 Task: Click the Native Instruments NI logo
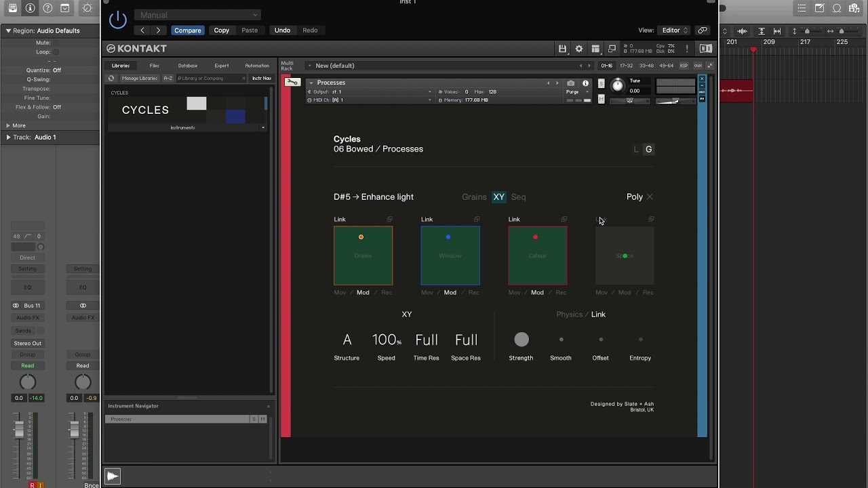[706, 49]
